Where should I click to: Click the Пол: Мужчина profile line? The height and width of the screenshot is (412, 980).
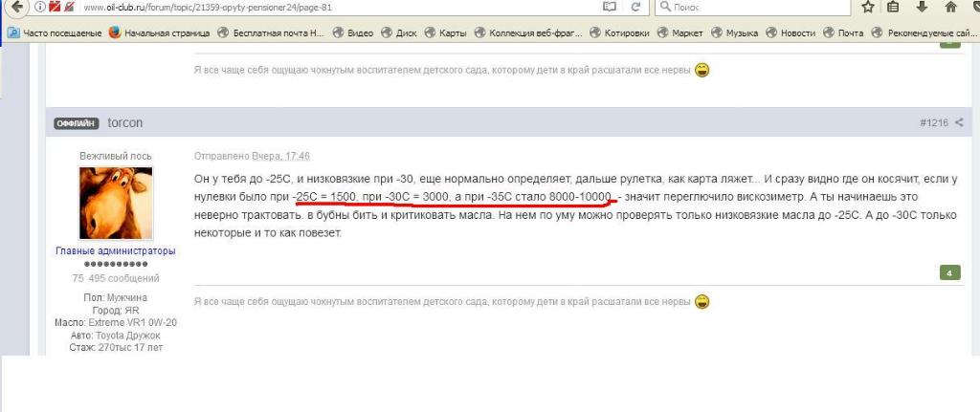point(116,297)
